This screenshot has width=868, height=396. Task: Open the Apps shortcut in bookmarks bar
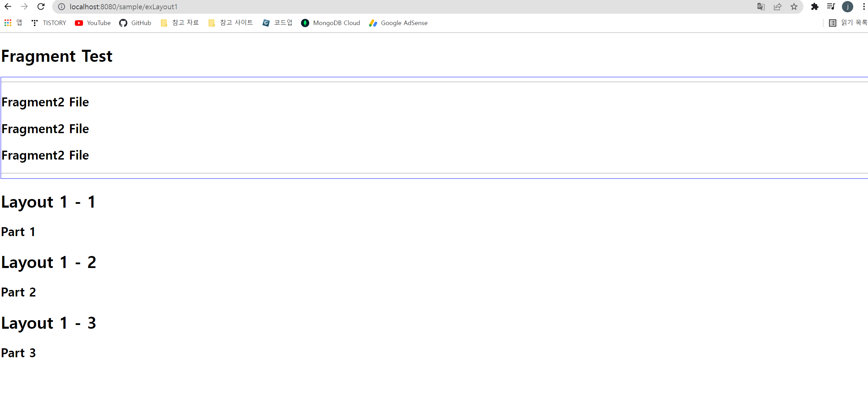(13, 23)
